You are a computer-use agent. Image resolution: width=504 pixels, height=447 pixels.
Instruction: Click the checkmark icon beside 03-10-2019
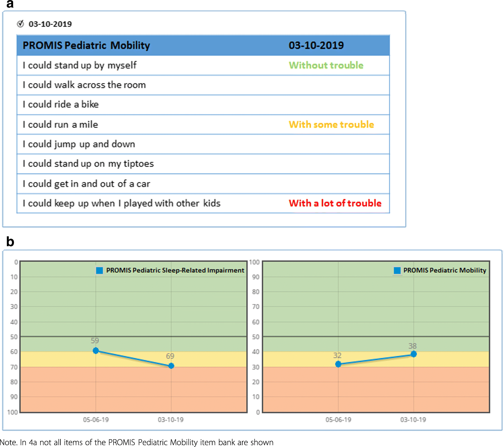pos(20,24)
